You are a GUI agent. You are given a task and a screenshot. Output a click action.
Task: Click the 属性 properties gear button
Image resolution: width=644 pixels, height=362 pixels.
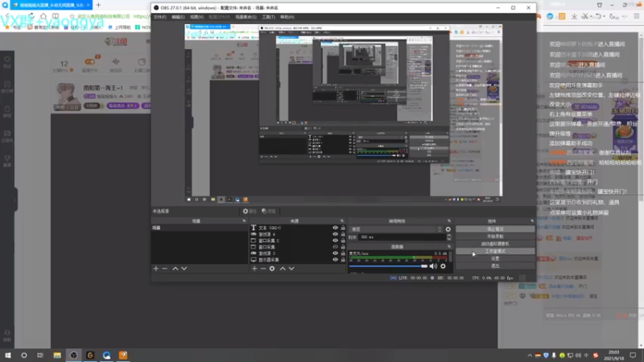pyautogui.click(x=250, y=211)
